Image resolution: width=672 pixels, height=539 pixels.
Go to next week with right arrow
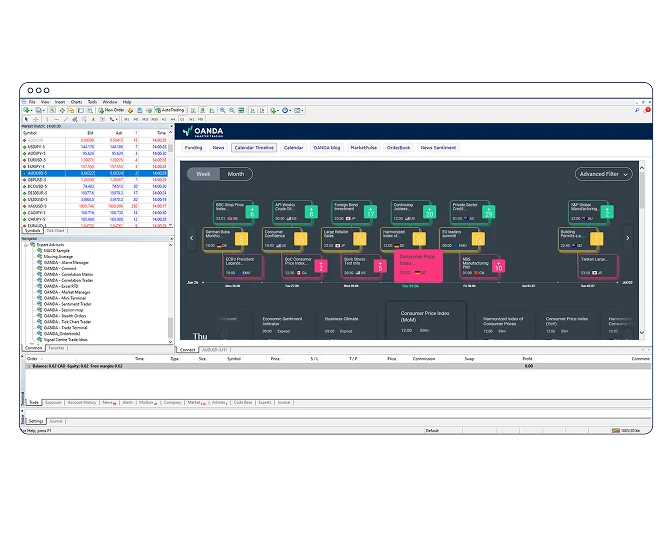[627, 238]
